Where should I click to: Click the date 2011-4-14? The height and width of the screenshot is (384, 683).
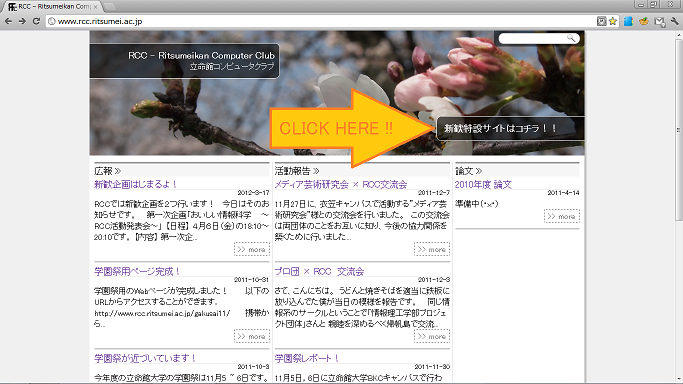(x=563, y=192)
